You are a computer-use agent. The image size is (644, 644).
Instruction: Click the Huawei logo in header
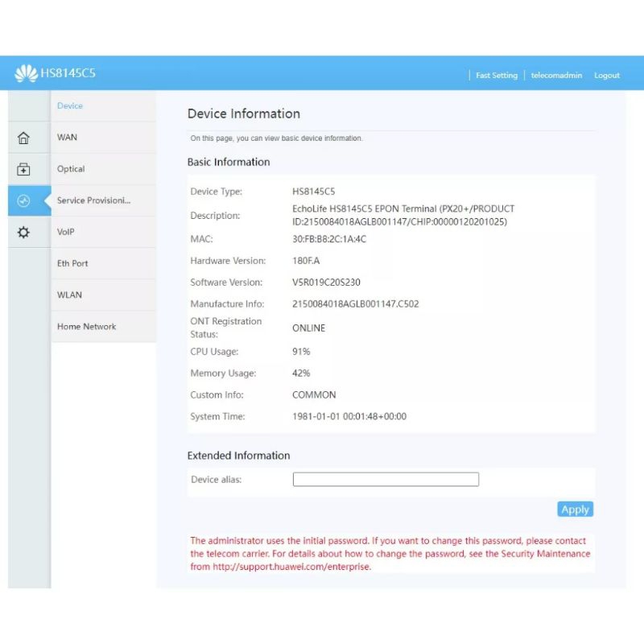pyautogui.click(x=26, y=75)
